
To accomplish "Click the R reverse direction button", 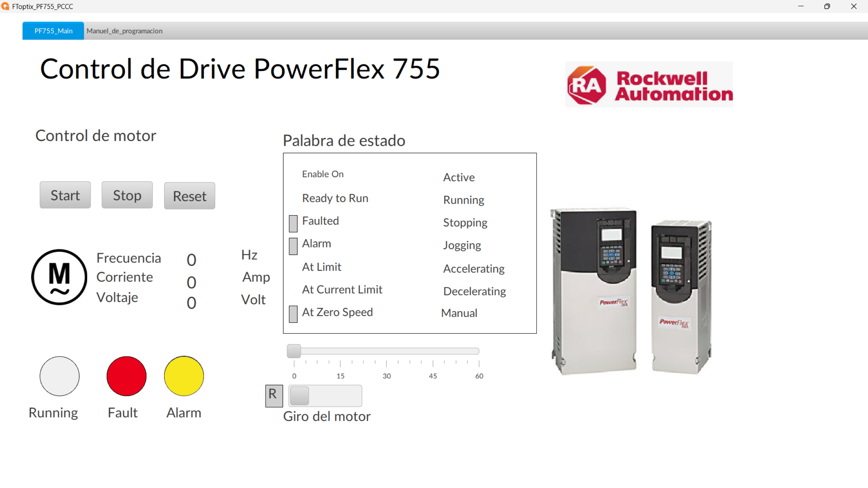I will (274, 396).
